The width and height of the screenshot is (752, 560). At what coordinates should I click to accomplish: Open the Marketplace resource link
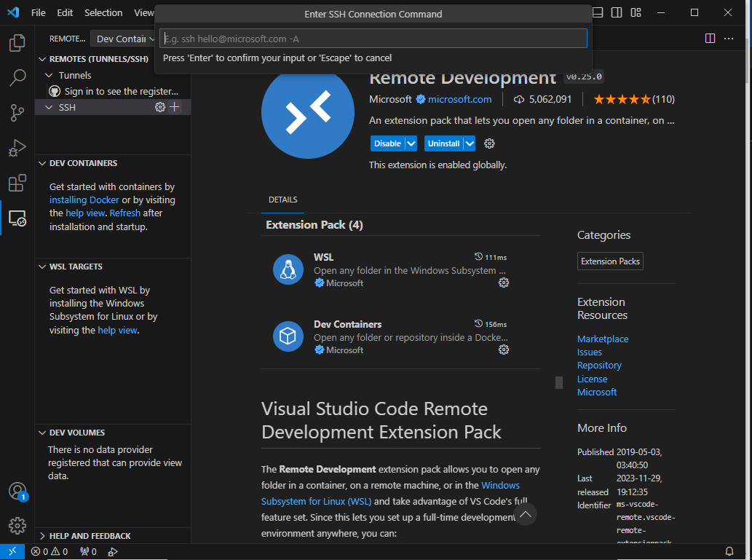[603, 339]
